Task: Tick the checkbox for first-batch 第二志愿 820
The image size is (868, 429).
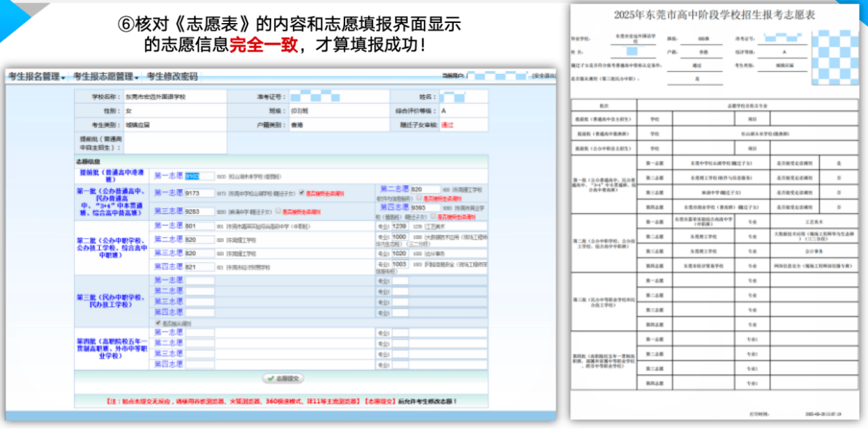Action: [419, 198]
